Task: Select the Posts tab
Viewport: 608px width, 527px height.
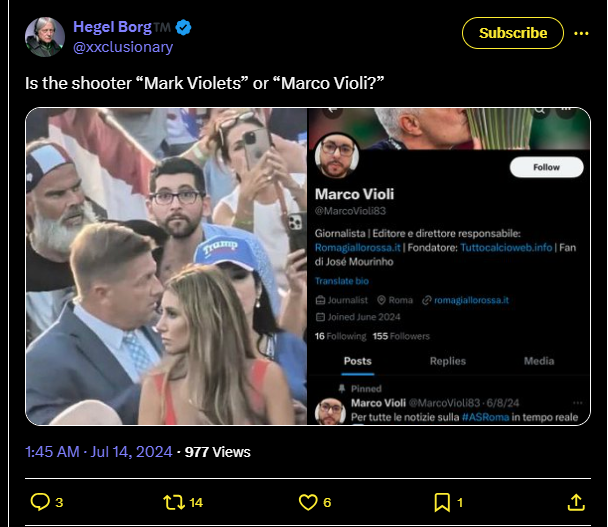Action: click(357, 361)
